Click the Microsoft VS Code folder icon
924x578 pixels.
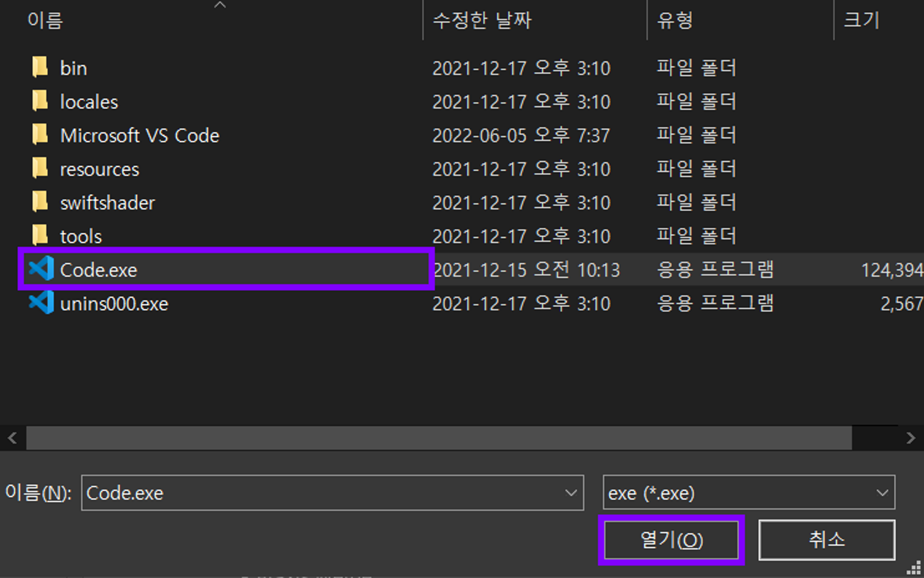click(x=40, y=135)
